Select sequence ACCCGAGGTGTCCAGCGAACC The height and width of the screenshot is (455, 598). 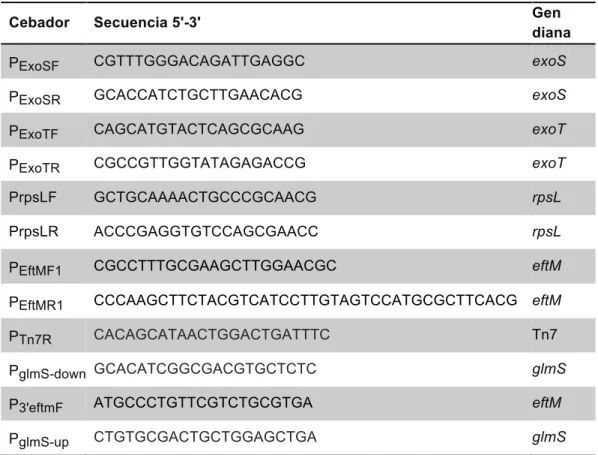point(206,232)
